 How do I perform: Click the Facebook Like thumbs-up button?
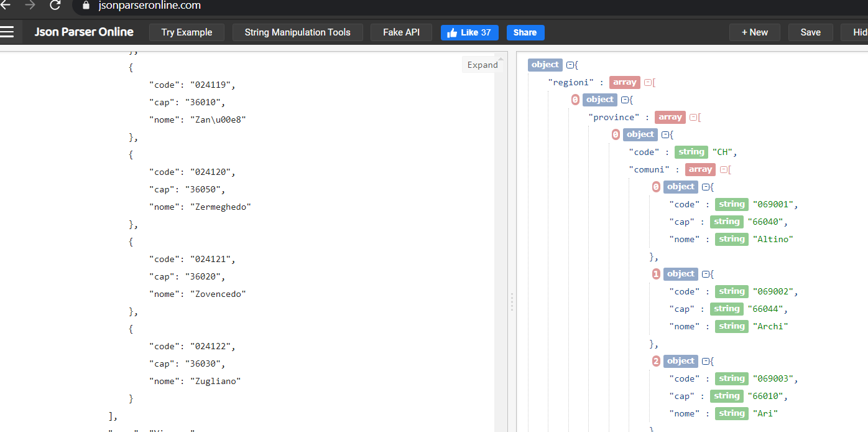tap(469, 32)
